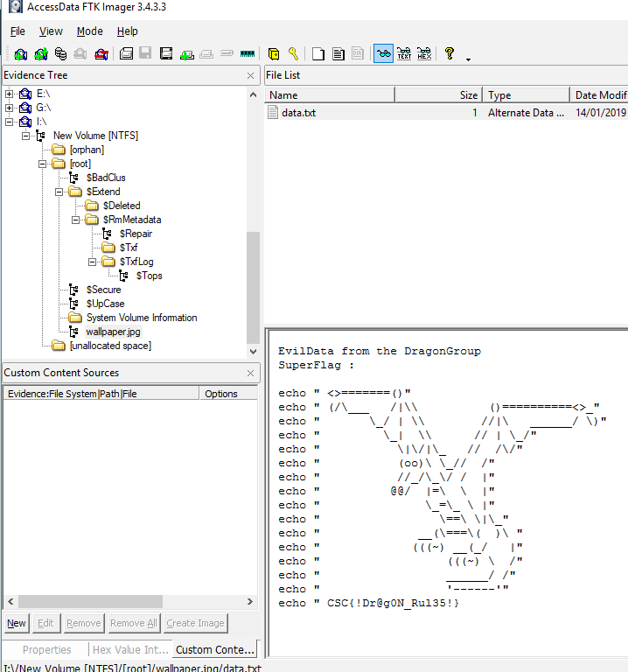Click Detect EFS Encryption key icon
The width and height of the screenshot is (628, 672).
click(x=293, y=53)
